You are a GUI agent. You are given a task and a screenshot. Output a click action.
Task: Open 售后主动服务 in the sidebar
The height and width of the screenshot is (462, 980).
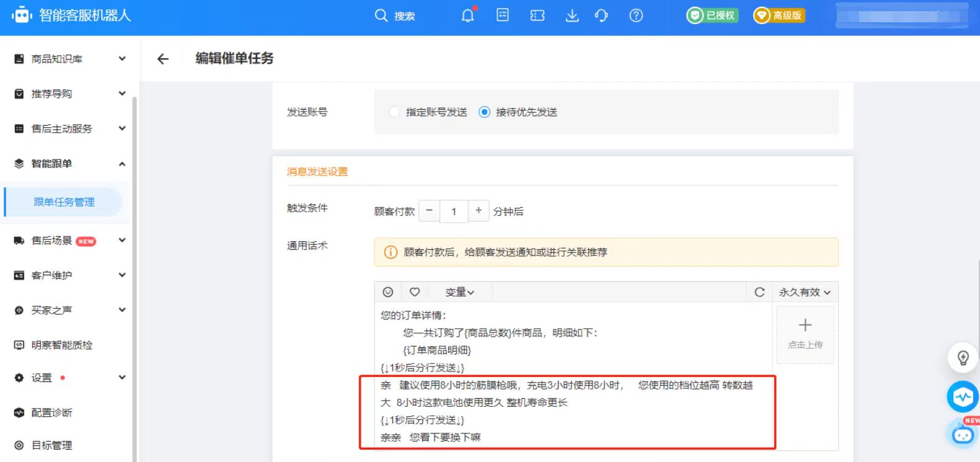coord(62,128)
